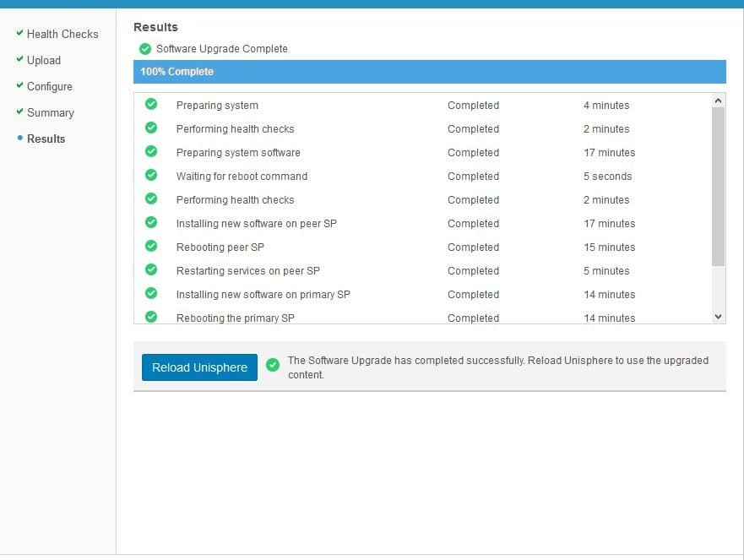The height and width of the screenshot is (560, 744).
Task: Open the Configure step
Action: point(49,86)
